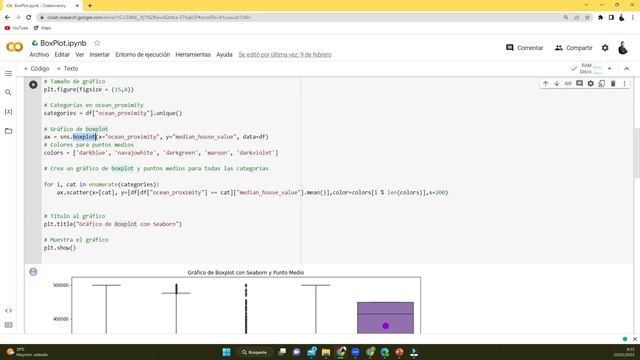The width and height of the screenshot is (640, 360).
Task: Copy link to cell with link icon
Action: coord(568,83)
